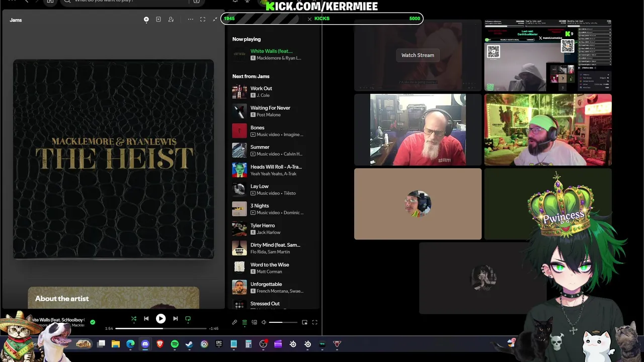Screen dimensions: 644x362
Task: Open the connect to a device icon
Action: [254, 322]
